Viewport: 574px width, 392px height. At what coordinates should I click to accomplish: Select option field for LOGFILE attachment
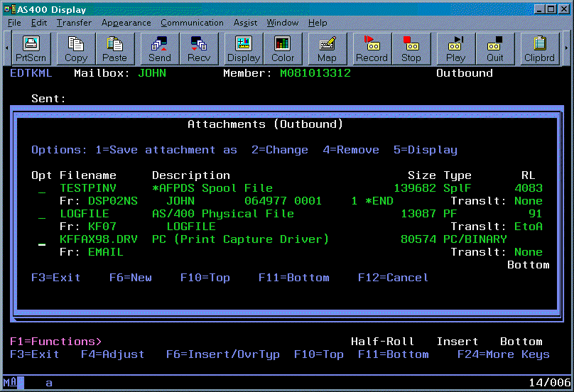coord(42,214)
